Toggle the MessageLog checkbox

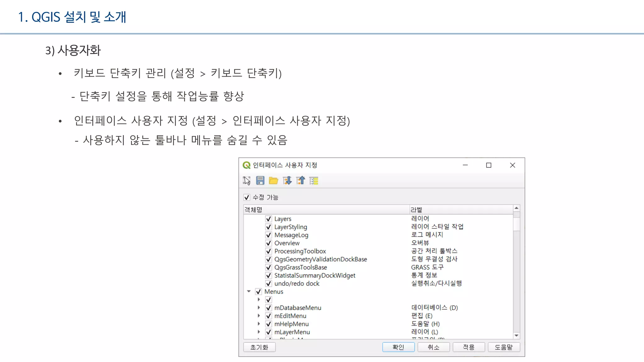269,235
